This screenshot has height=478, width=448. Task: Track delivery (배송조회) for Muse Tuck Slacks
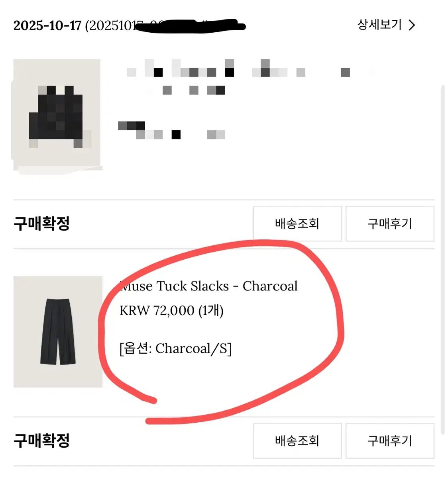click(297, 441)
